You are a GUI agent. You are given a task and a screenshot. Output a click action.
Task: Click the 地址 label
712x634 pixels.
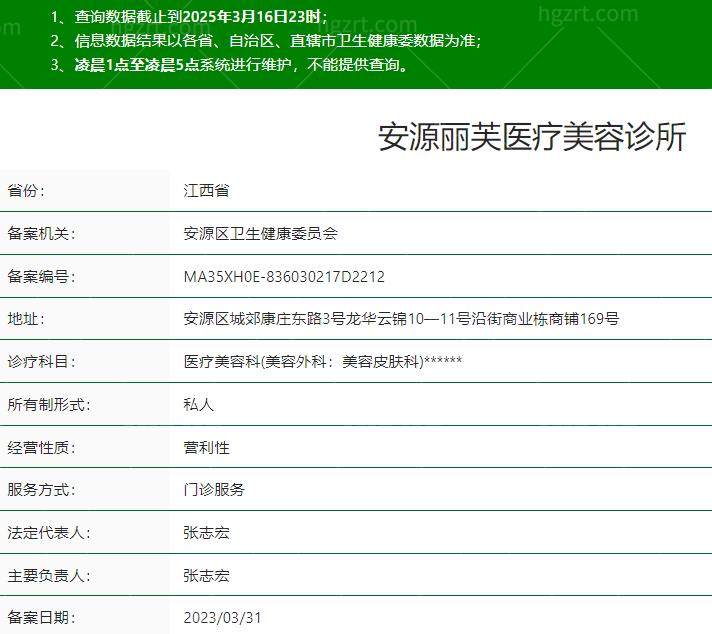point(26,319)
